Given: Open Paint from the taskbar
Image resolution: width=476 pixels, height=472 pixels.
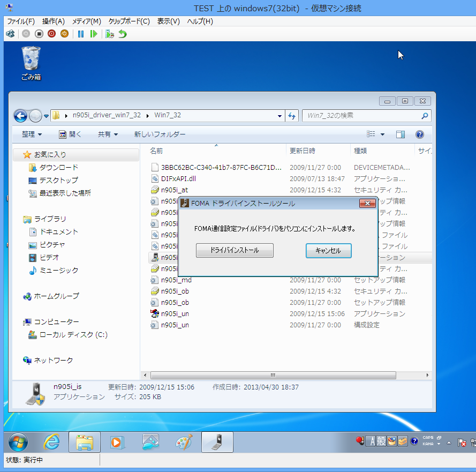Looking at the screenshot, I should tap(185, 442).
